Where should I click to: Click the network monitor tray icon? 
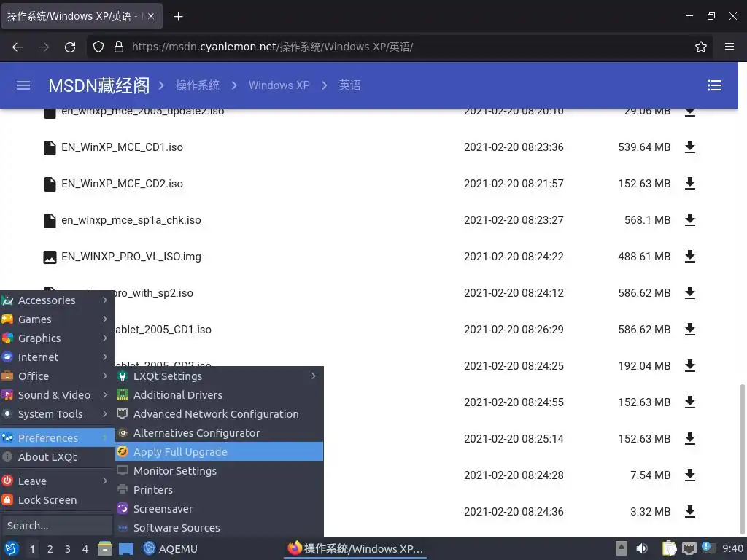689,548
